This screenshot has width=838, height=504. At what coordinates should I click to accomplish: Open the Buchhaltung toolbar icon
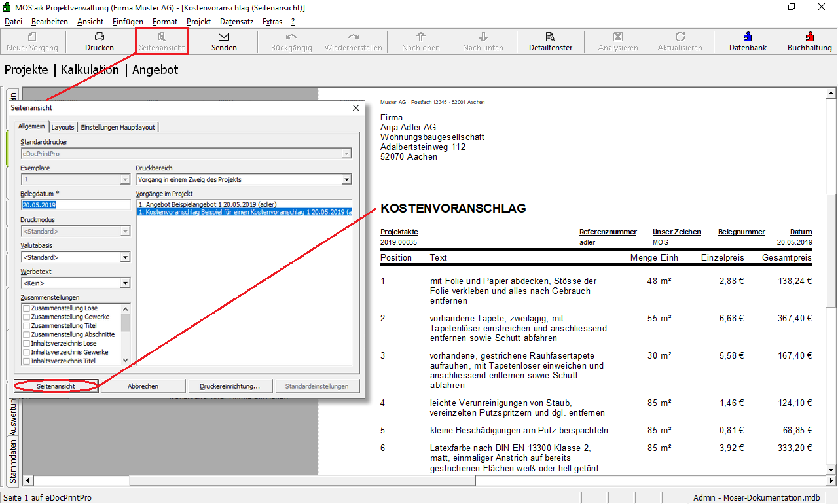coord(809,37)
